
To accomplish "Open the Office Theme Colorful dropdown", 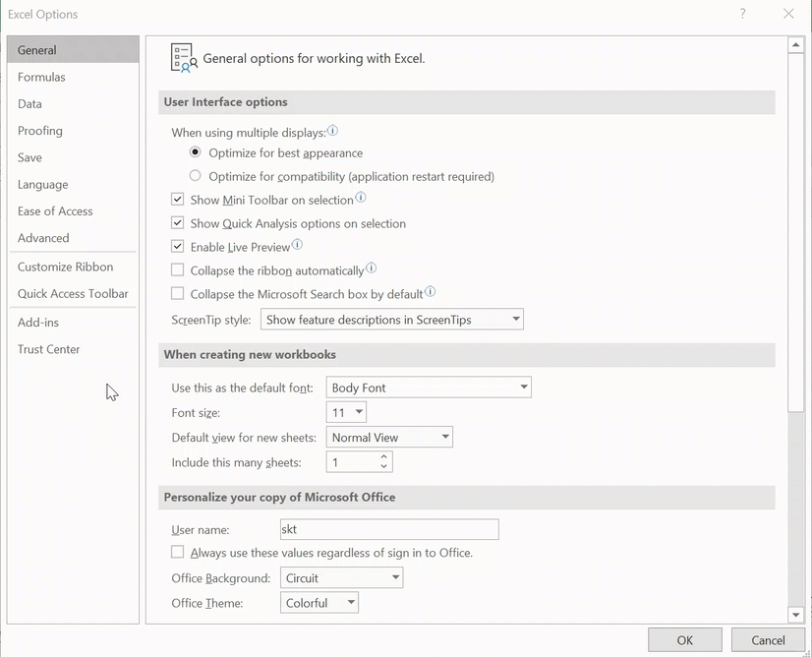I will (x=319, y=603).
